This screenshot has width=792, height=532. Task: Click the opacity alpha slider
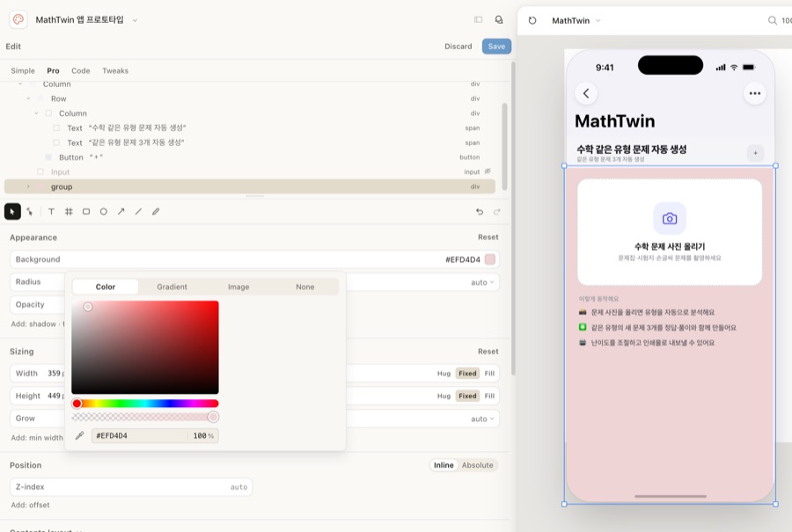click(x=145, y=417)
